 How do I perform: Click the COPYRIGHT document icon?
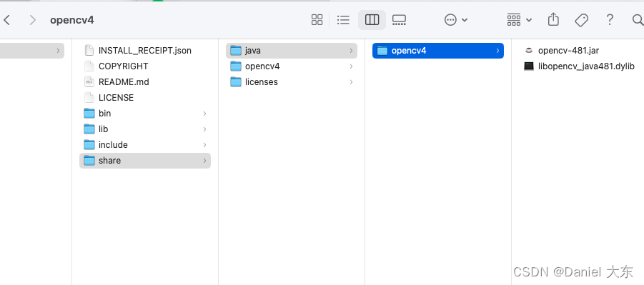[89, 66]
